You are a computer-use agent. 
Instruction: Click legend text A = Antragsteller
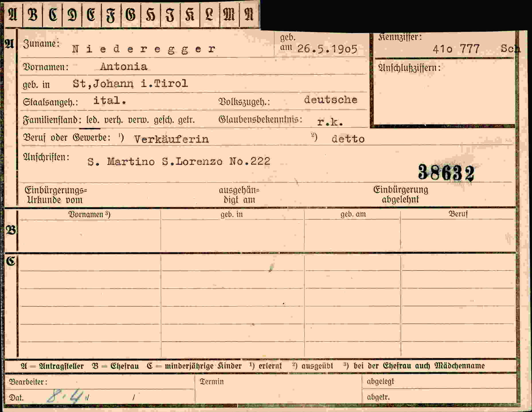tap(52, 366)
